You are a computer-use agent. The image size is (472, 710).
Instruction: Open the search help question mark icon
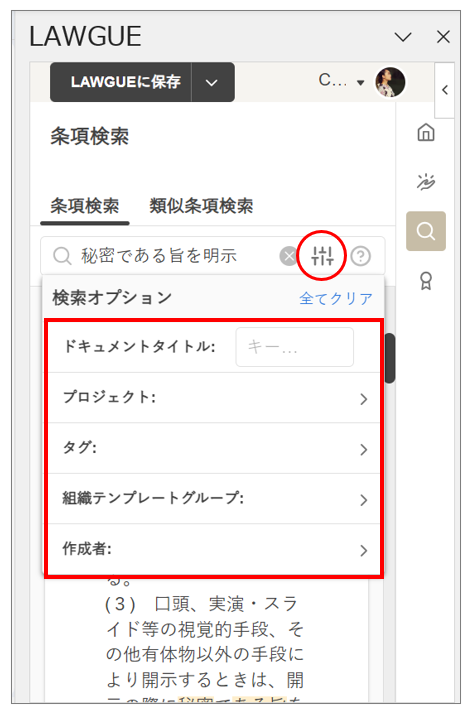coord(361,256)
